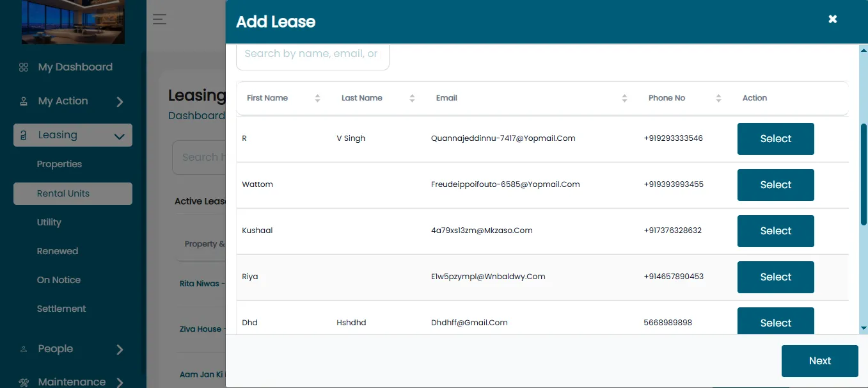
Task: Focus the tenant search field in dialog
Action: (313, 55)
